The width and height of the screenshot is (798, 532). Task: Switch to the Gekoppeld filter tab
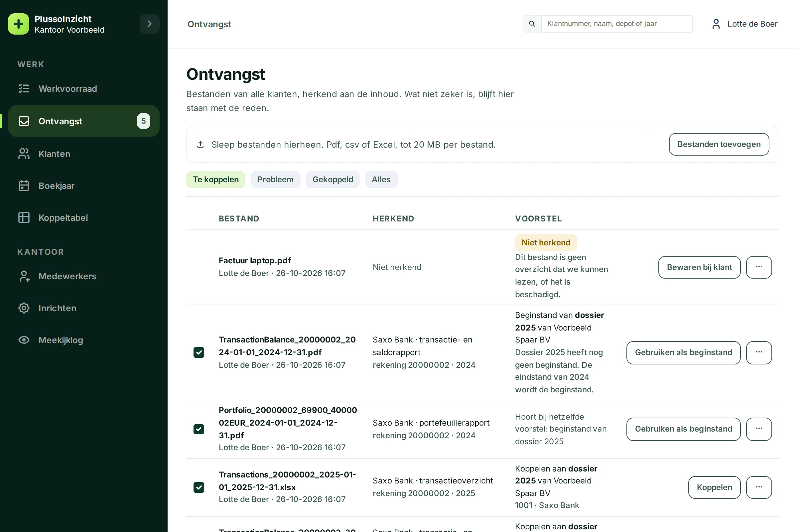333,180
